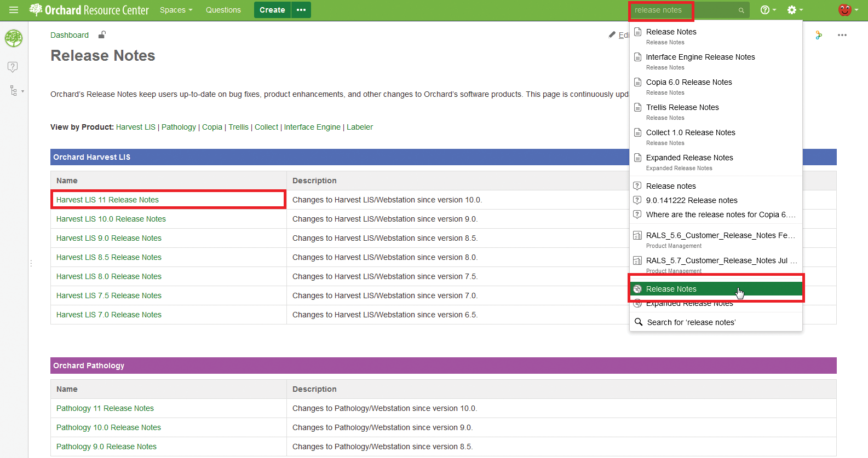Click 'Changes to Pathology/Webstation since version 10.0.'
The image size is (868, 458).
point(385,408)
